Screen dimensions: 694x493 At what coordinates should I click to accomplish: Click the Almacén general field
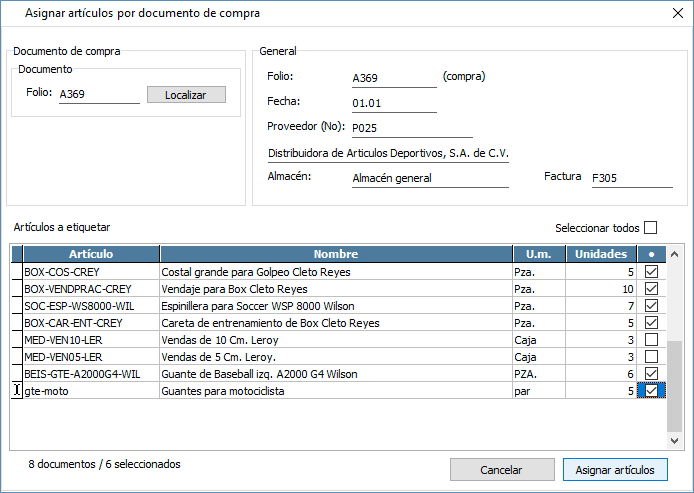coord(436,178)
